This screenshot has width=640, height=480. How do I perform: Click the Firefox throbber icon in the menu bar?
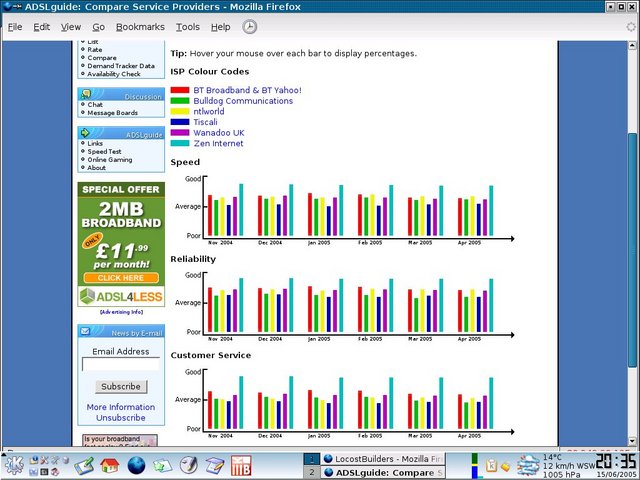[249, 27]
